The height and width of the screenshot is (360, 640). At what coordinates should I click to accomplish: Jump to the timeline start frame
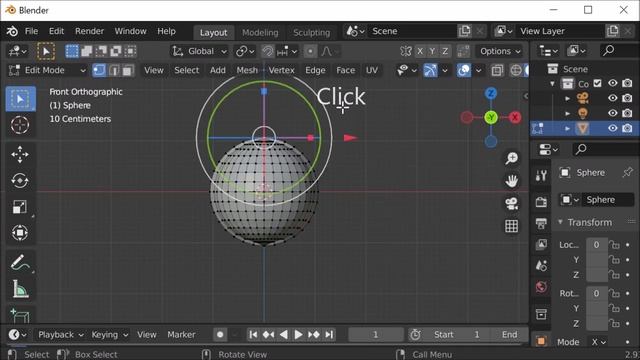click(253, 335)
